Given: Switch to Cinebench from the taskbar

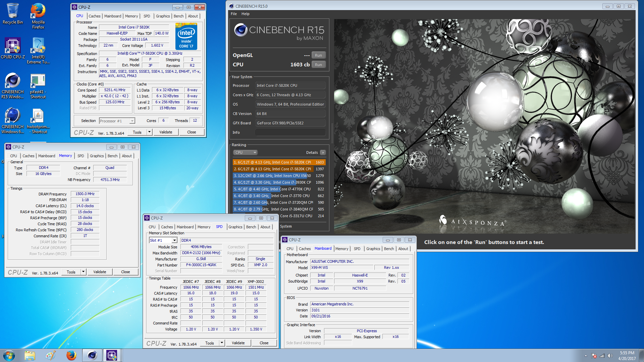Looking at the screenshot, I should click(92, 355).
